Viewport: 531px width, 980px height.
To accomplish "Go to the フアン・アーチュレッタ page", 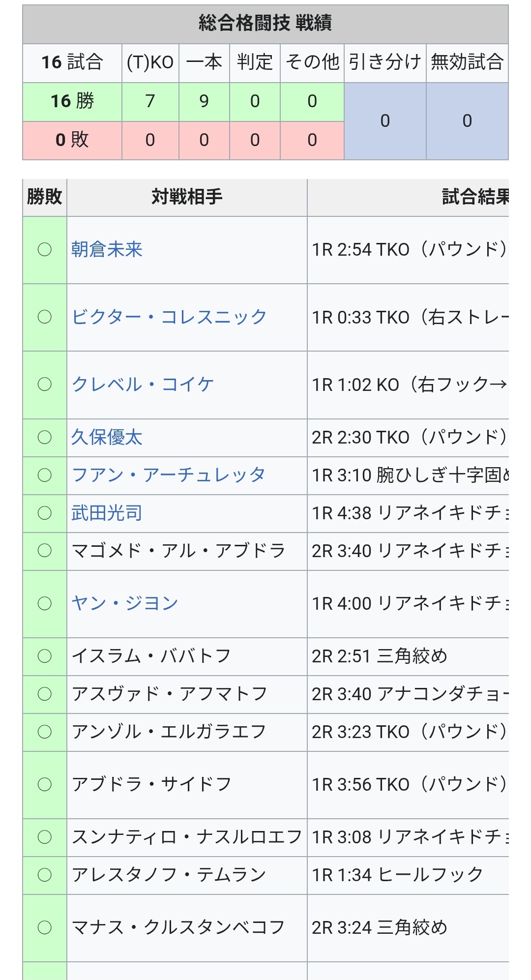I will point(168,475).
